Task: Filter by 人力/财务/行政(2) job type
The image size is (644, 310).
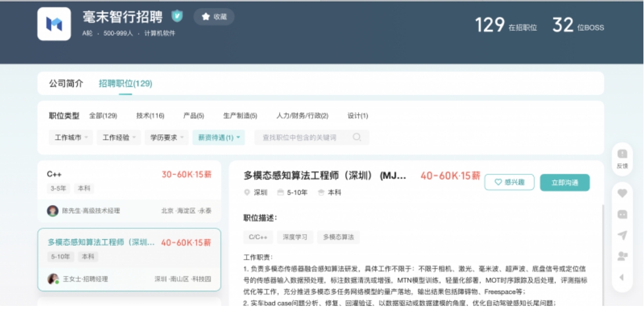Action: pyautogui.click(x=302, y=116)
